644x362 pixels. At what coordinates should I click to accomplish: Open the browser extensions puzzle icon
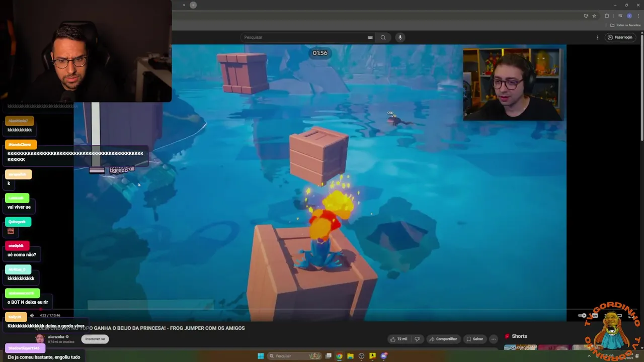607,16
